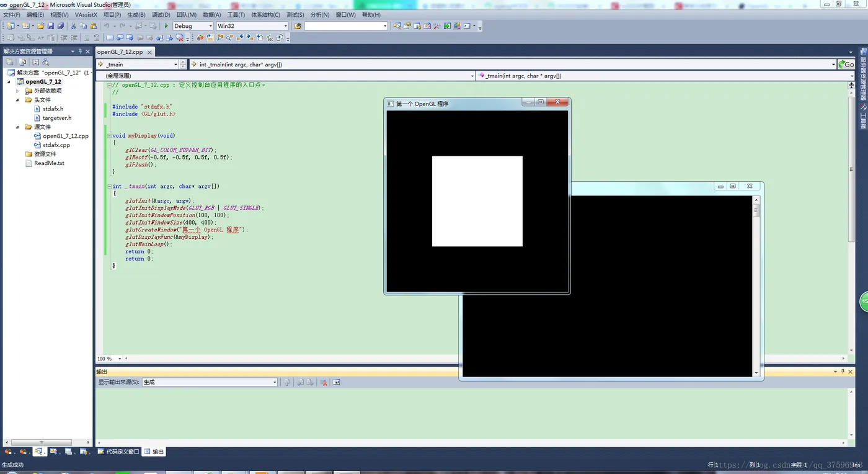Click the console window vertical scrollbar

click(x=756, y=211)
